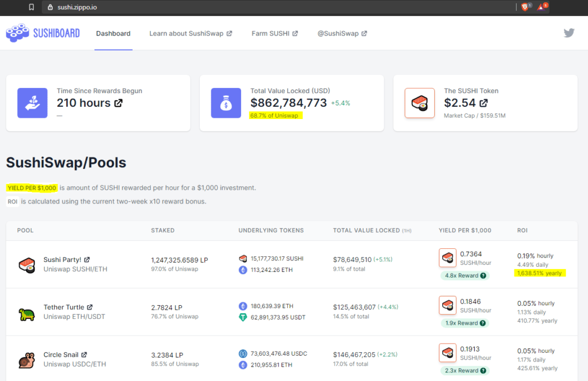The width and height of the screenshot is (588, 381).
Task: Click the 1,247,325.6589 LP staked value
Action: coord(180,260)
